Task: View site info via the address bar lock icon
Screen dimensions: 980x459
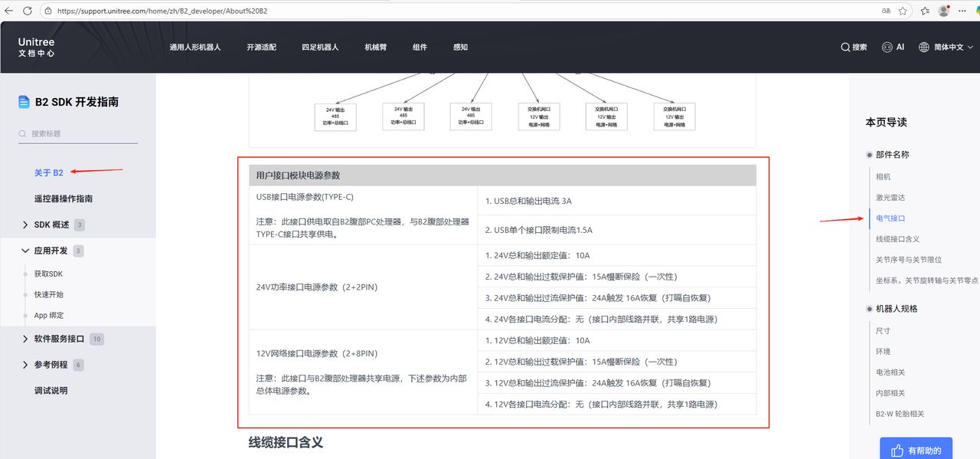Action: [47, 11]
